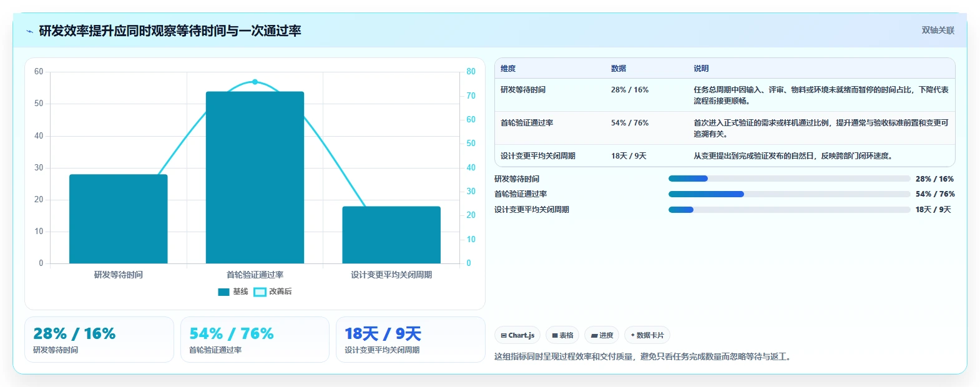This screenshot has height=387, width=980.
Task: Click the description starting 任务总周期中
Action: coord(821,95)
